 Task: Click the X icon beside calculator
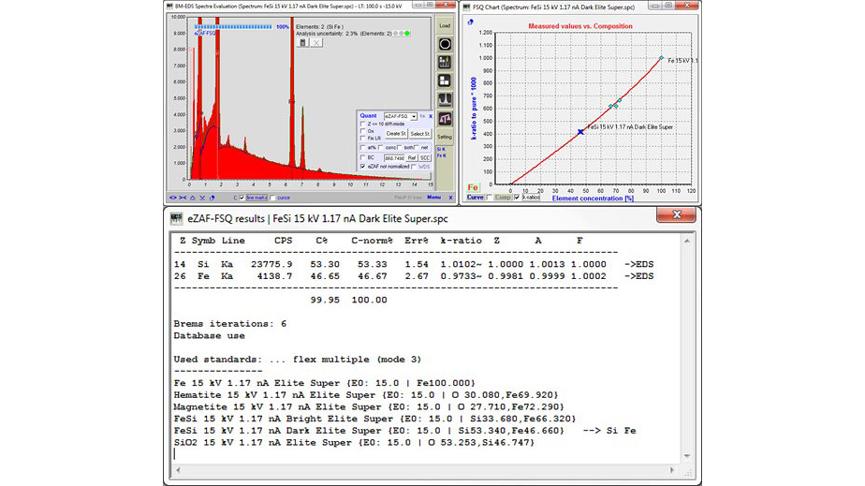(316, 42)
